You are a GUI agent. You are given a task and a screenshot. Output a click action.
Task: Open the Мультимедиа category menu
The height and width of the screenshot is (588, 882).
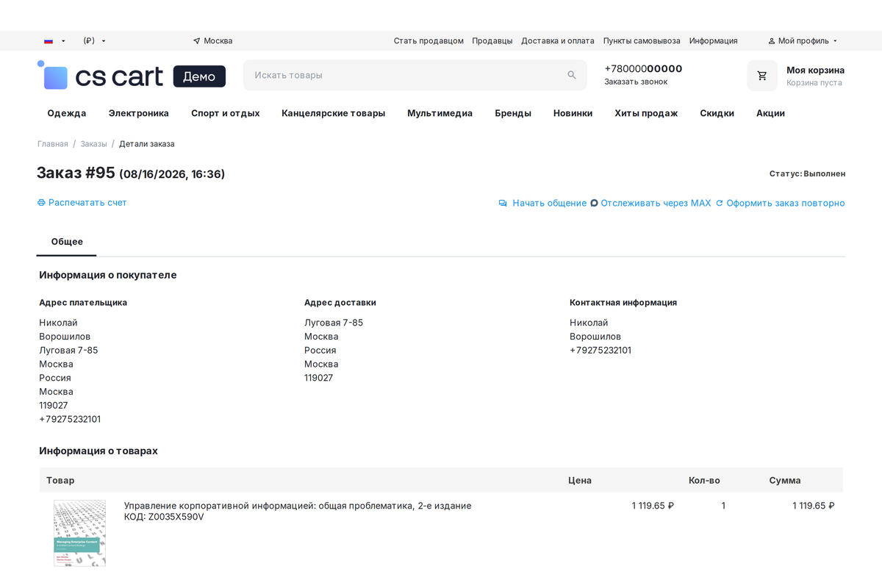(x=440, y=113)
